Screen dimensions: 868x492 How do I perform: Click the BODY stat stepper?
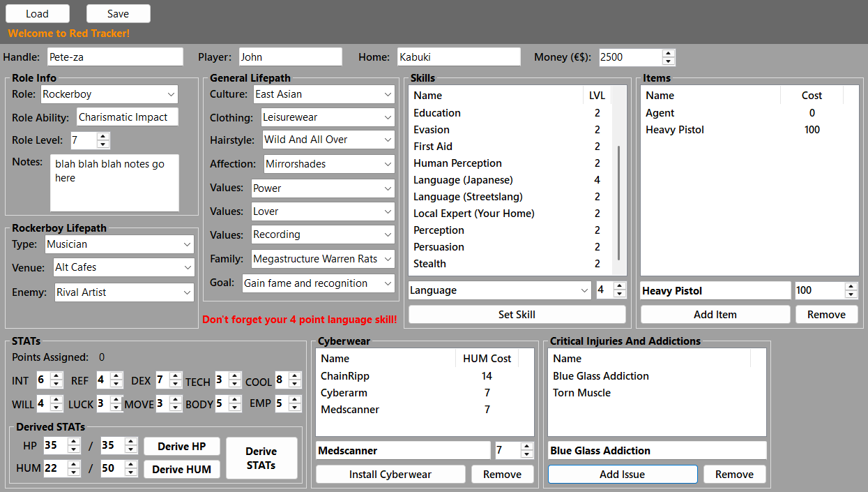229,403
